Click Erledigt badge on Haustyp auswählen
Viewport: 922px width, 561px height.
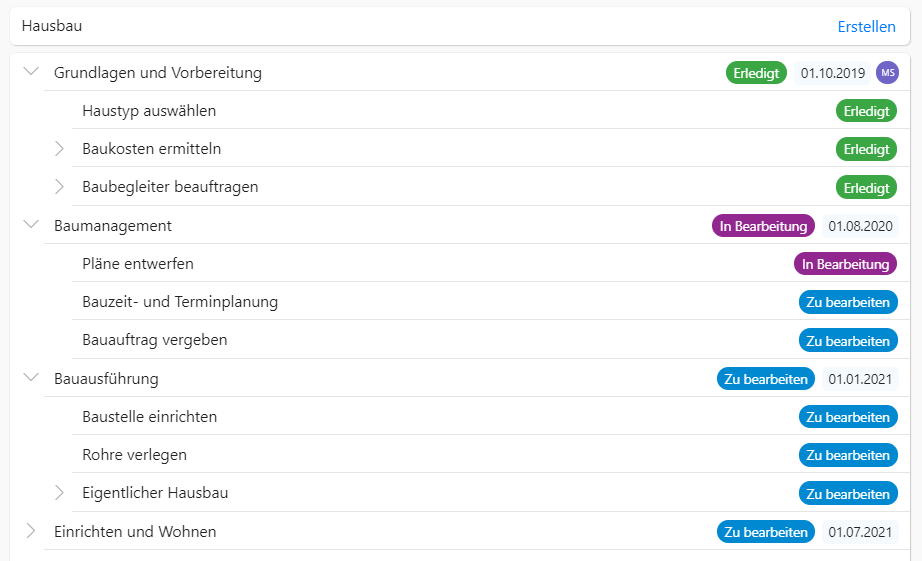[x=866, y=111]
